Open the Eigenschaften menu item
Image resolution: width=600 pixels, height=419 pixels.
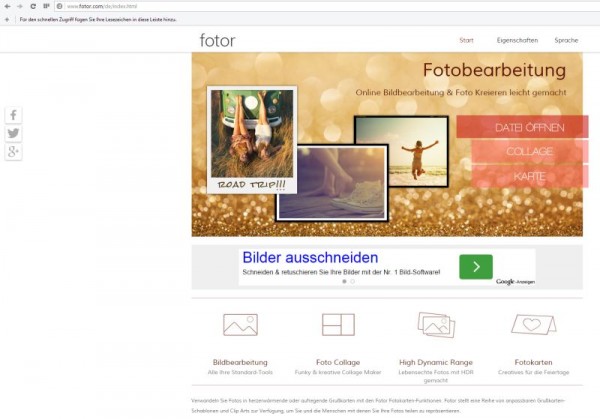[x=517, y=40]
